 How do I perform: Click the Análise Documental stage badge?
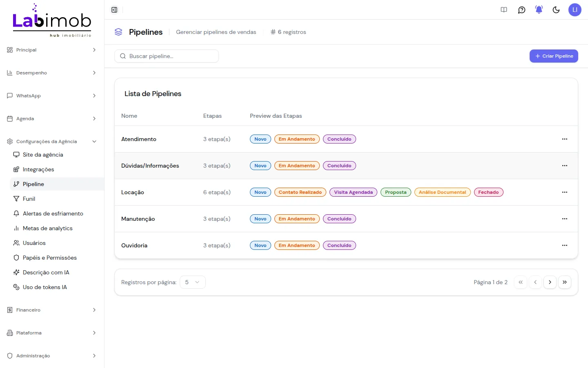pos(443,192)
